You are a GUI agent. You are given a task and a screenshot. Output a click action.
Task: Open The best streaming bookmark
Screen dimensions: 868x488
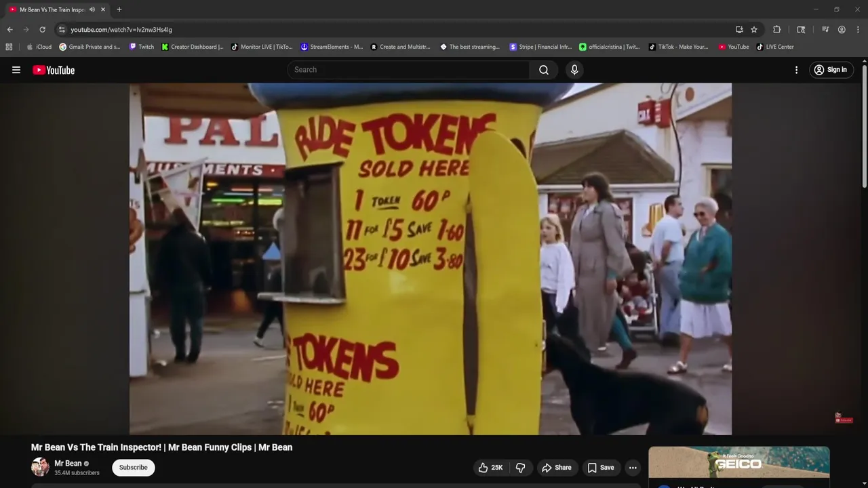470,47
